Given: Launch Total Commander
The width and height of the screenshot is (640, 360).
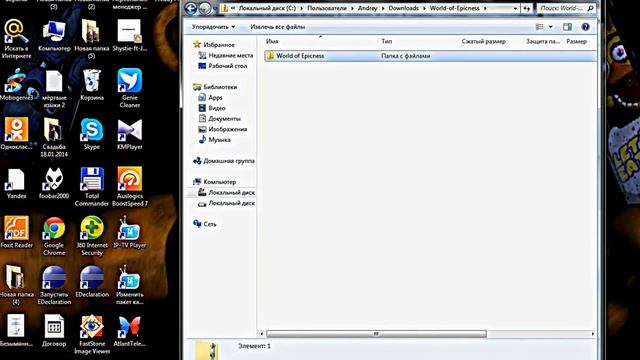Looking at the screenshot, I should 92,187.
